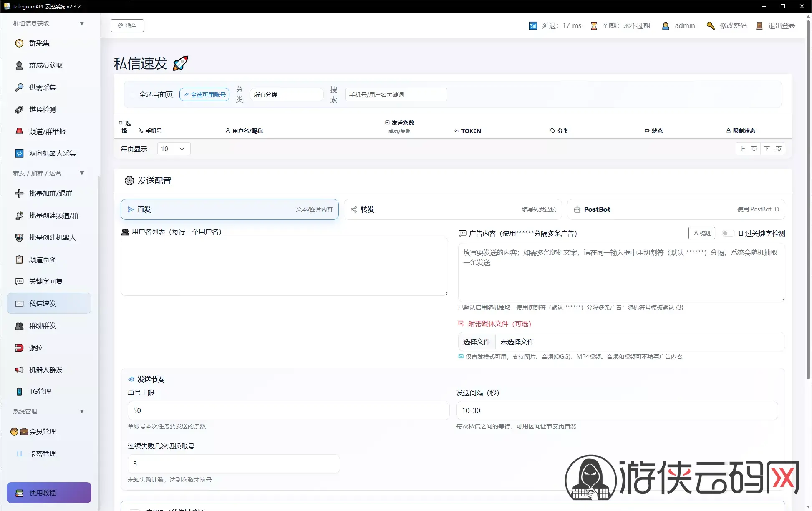This screenshot has width=812, height=511.
Task: Select the PostBot send mode tab
Action: (676, 209)
